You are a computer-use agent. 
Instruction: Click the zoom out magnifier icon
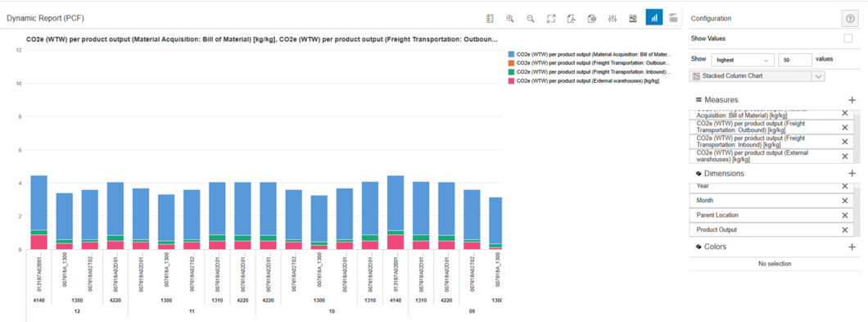531,18
